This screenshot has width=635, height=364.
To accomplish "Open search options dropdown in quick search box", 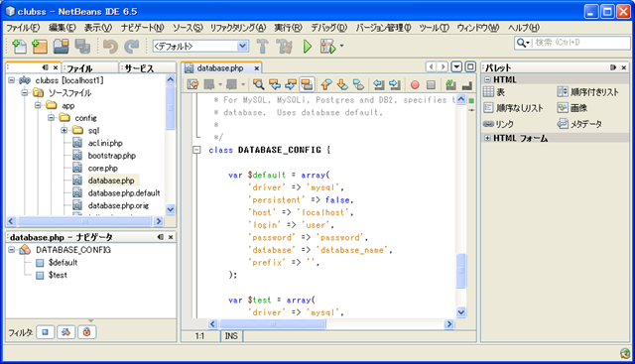I will tap(523, 43).
